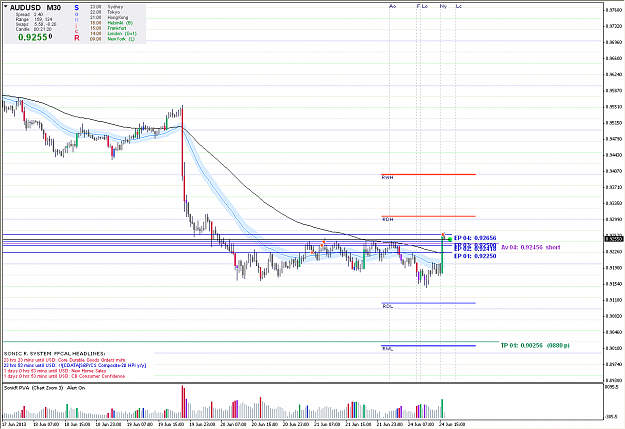The height and width of the screenshot is (429, 625).
Task: Click the large green 0.9255 price display
Action: (35, 37)
